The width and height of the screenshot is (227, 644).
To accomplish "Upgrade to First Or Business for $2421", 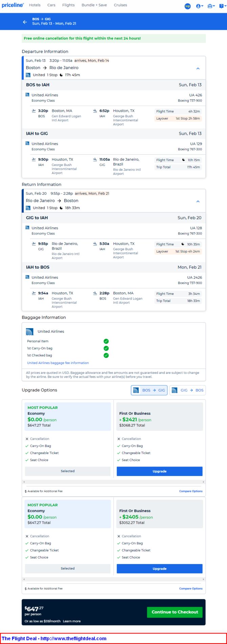I will [160, 471].
